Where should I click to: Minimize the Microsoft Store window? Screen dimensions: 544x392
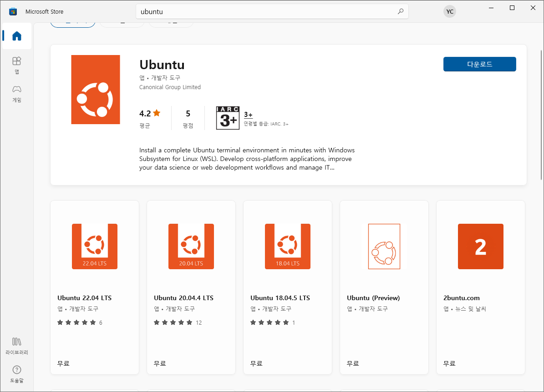(491, 8)
